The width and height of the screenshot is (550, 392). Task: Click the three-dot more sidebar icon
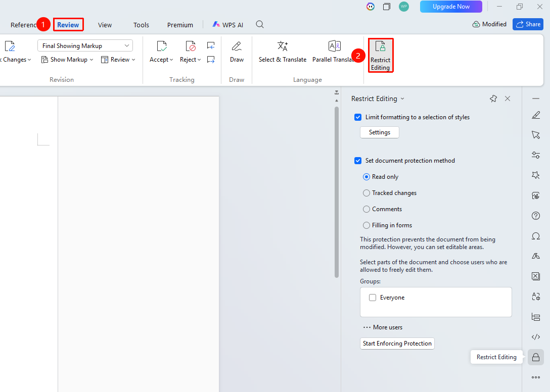point(536,377)
